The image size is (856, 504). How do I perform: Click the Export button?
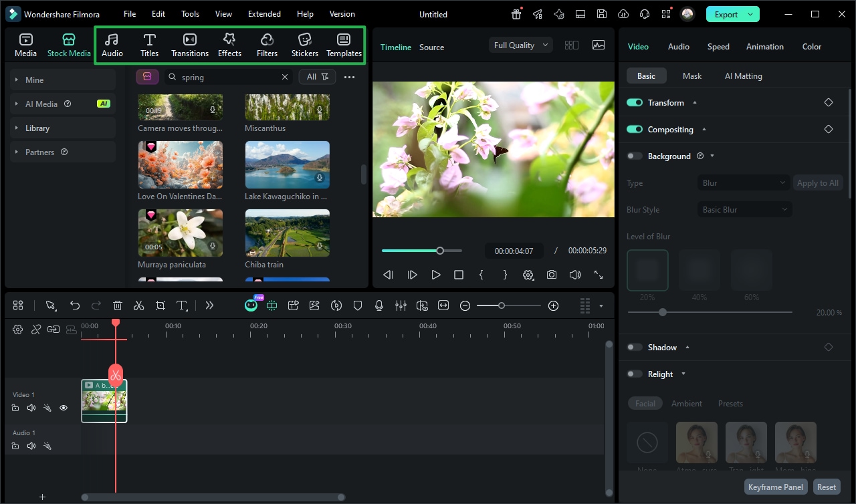click(726, 14)
